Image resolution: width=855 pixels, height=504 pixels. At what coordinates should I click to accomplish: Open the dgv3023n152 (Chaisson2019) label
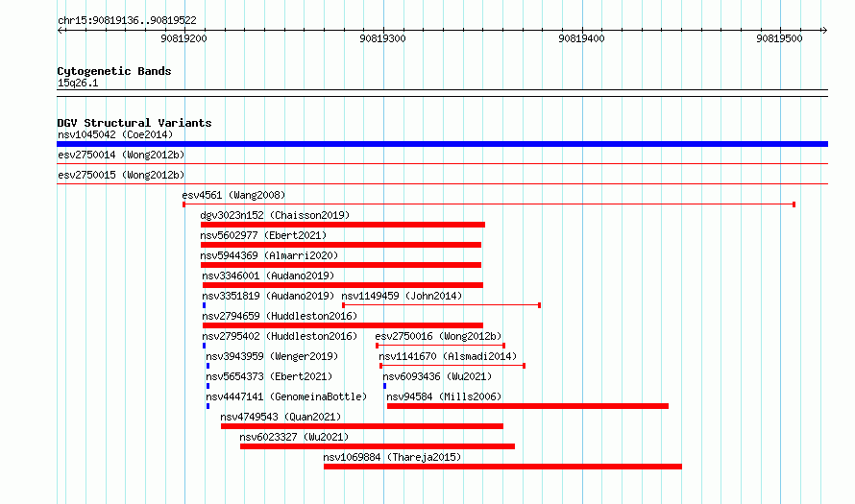pyautogui.click(x=275, y=215)
